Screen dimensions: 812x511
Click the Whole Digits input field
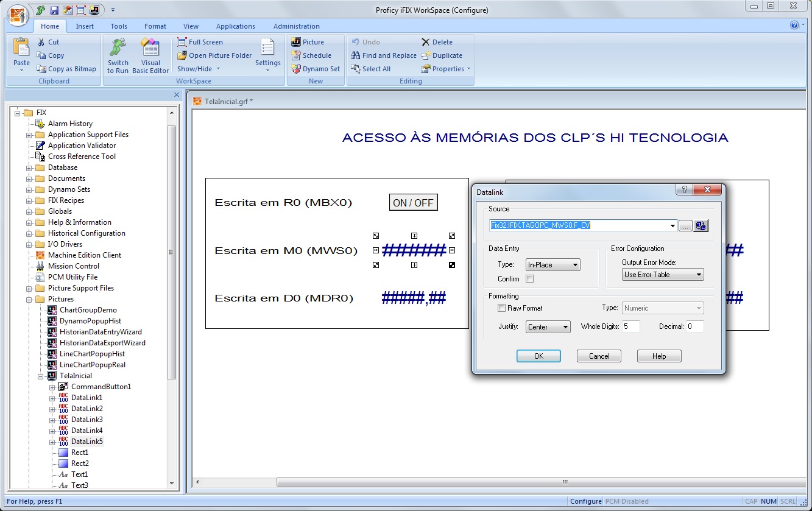(630, 326)
